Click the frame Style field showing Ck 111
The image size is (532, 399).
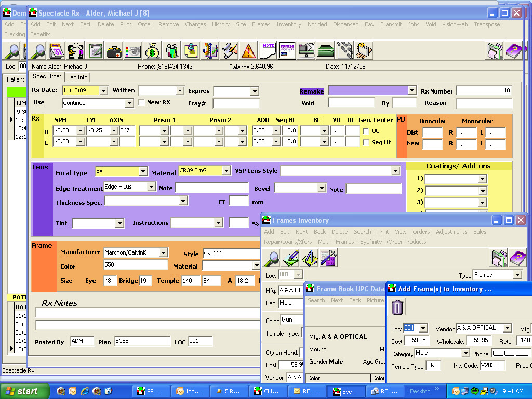pyautogui.click(x=232, y=253)
